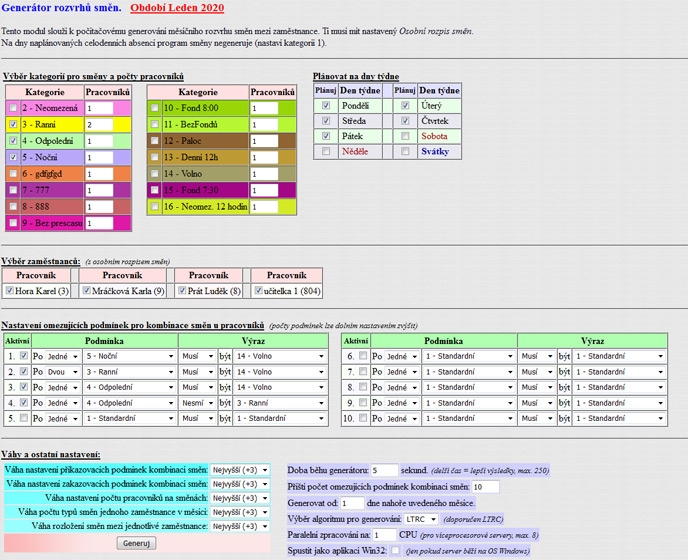Toggle employee Prát Luděk (8)
This screenshot has height=560, width=688.
(x=182, y=290)
